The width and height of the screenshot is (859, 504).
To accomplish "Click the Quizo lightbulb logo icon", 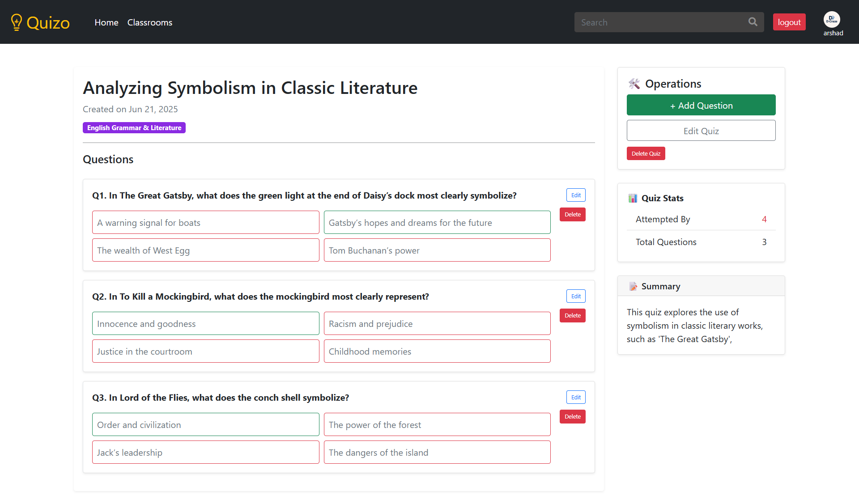I will pos(17,22).
